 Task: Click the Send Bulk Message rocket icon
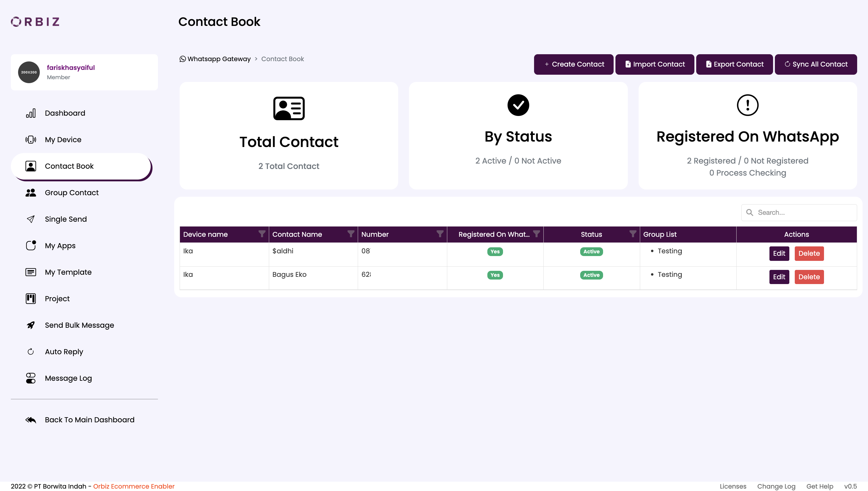[x=31, y=325]
